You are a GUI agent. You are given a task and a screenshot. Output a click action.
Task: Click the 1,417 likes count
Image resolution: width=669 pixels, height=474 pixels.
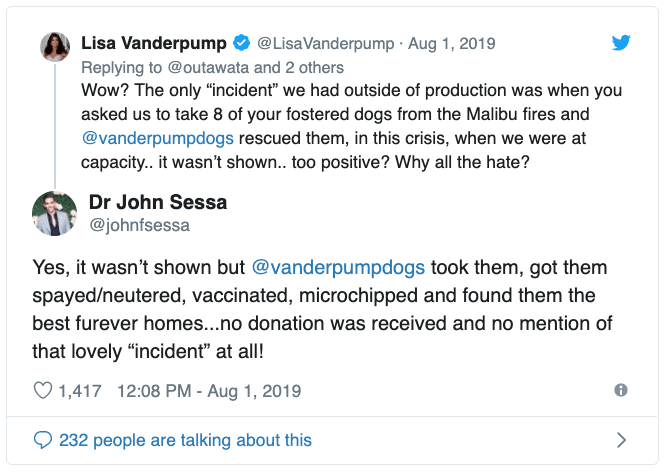[81, 390]
